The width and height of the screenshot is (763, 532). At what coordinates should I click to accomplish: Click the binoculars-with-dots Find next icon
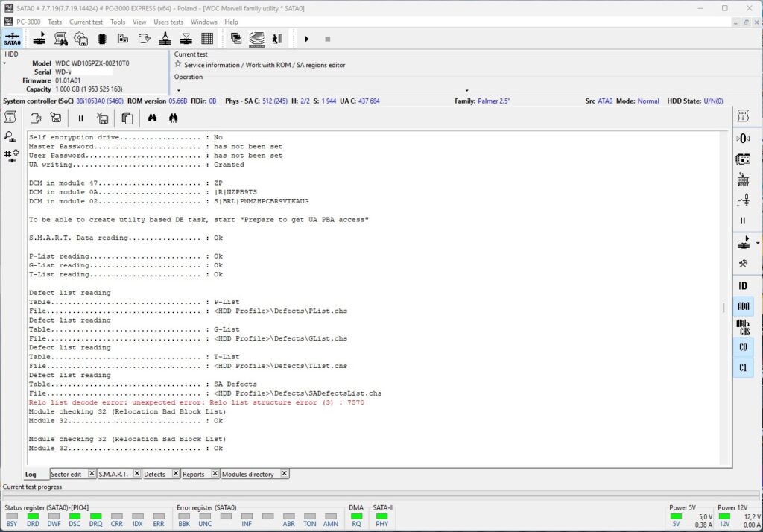(173, 118)
